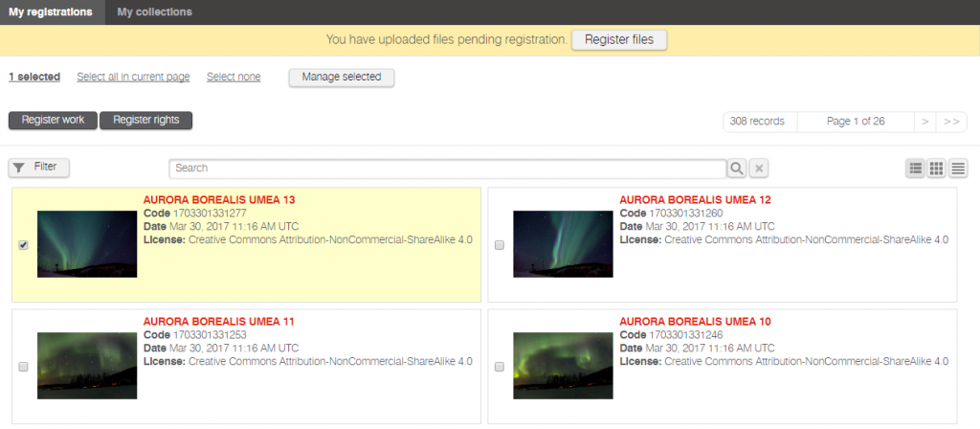
Task: Switch to My registrations tab
Action: click(52, 12)
